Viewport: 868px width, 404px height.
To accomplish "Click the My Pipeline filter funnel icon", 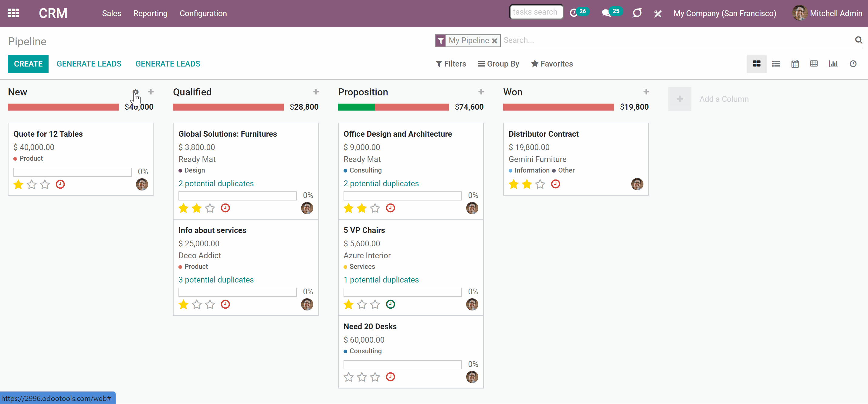I will click(x=440, y=40).
